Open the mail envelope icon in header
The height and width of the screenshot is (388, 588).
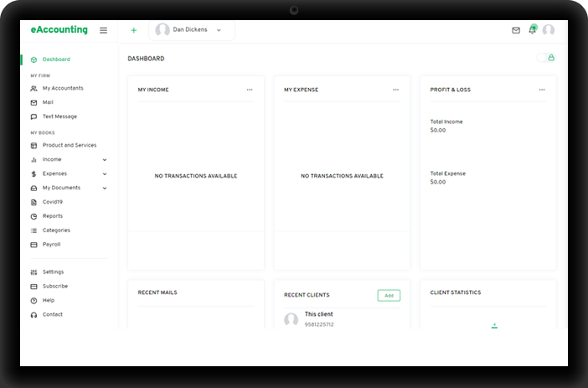click(x=516, y=30)
